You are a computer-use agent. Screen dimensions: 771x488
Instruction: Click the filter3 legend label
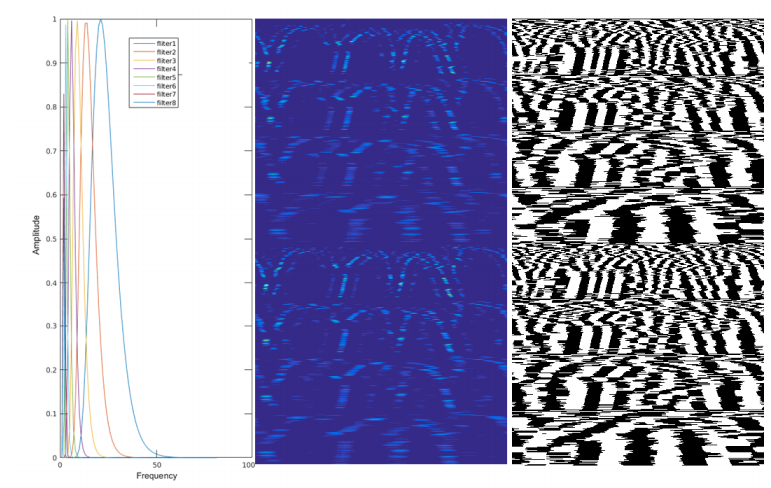[x=166, y=61]
